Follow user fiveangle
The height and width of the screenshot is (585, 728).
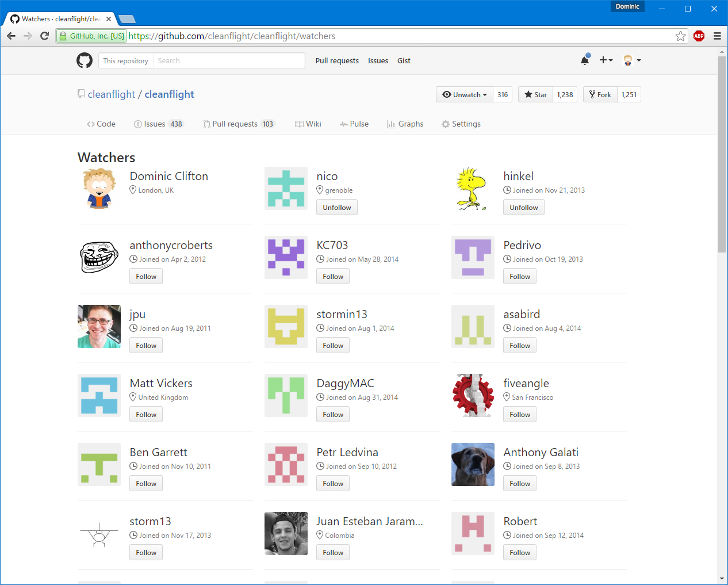[x=520, y=415]
